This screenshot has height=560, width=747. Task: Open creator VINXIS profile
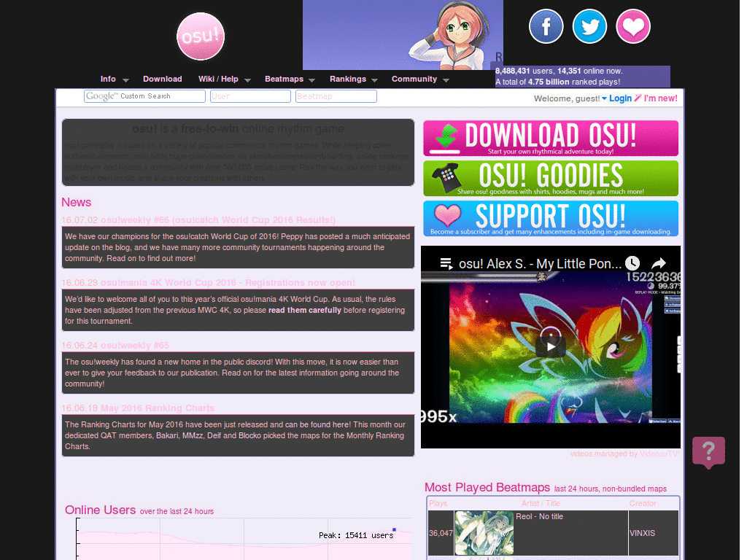(x=642, y=533)
